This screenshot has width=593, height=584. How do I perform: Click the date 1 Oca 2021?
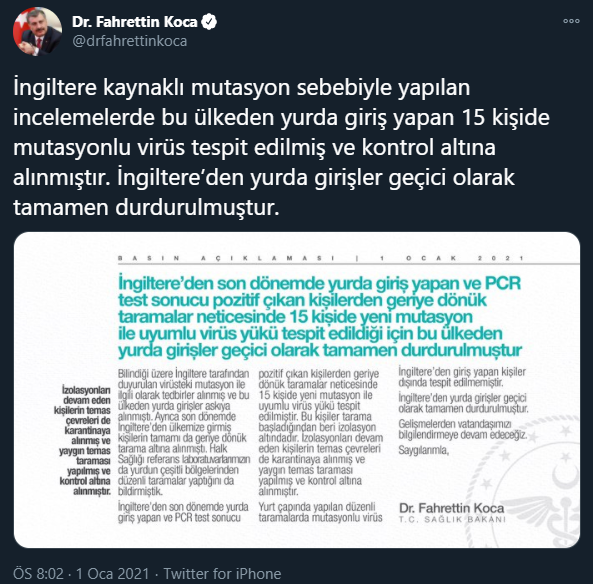tap(113, 573)
